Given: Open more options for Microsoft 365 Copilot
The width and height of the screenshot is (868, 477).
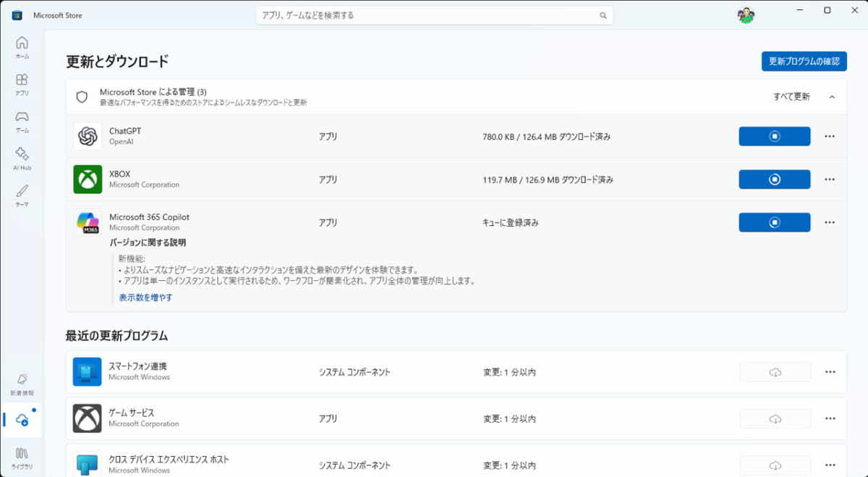Looking at the screenshot, I should (x=830, y=222).
